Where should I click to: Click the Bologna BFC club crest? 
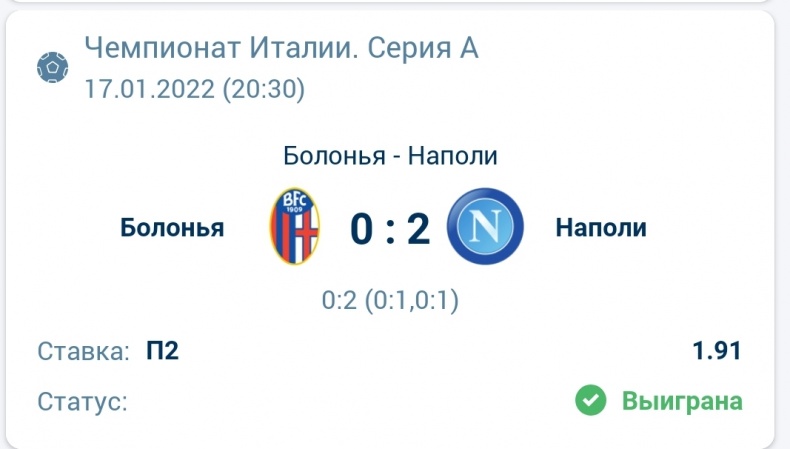click(295, 227)
